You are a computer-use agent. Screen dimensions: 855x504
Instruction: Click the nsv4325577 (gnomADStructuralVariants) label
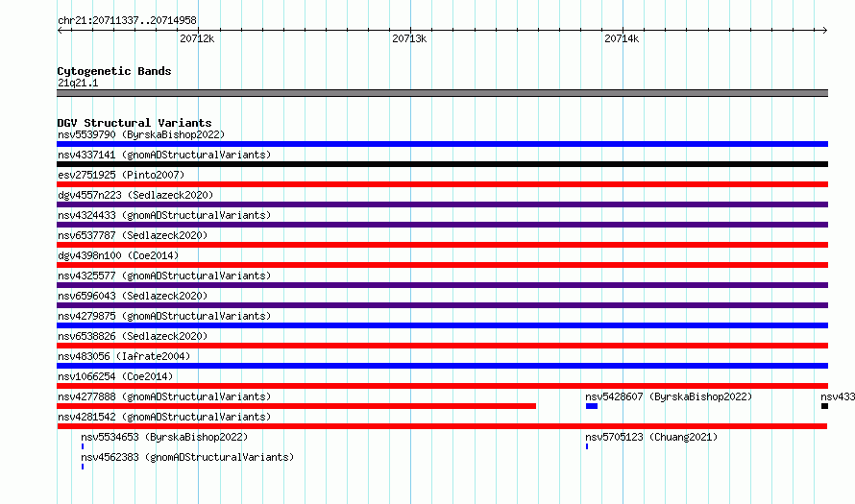(x=164, y=276)
